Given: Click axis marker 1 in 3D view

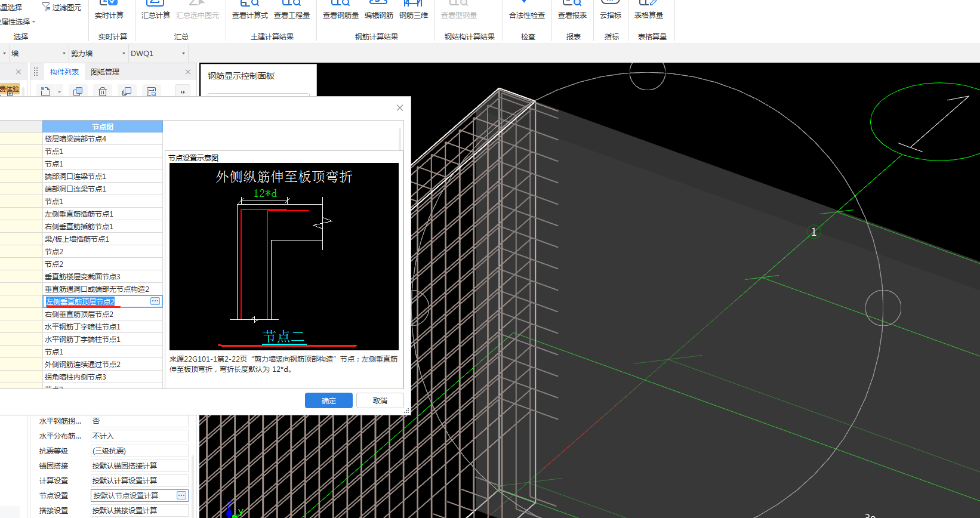Looking at the screenshot, I should (813, 232).
